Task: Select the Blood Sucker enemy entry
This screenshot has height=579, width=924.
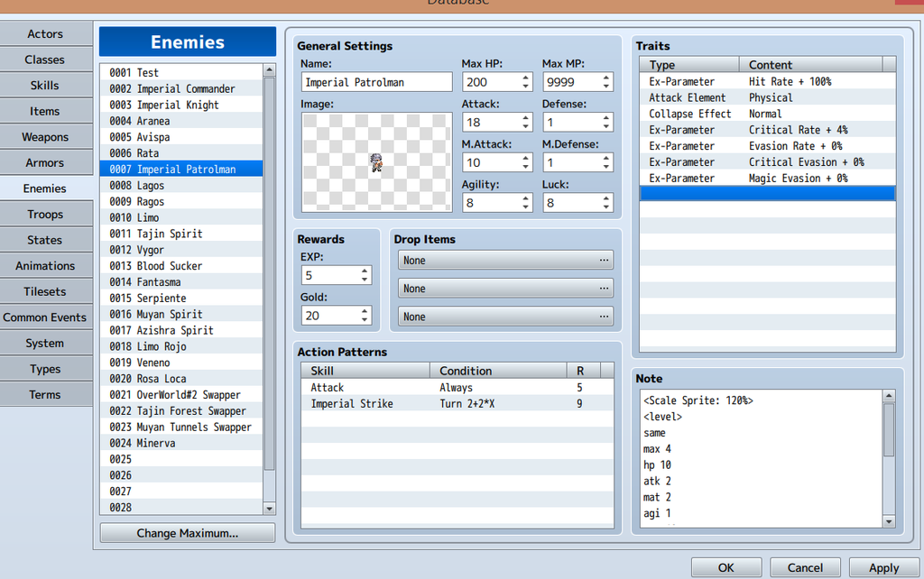Action: click(x=170, y=266)
